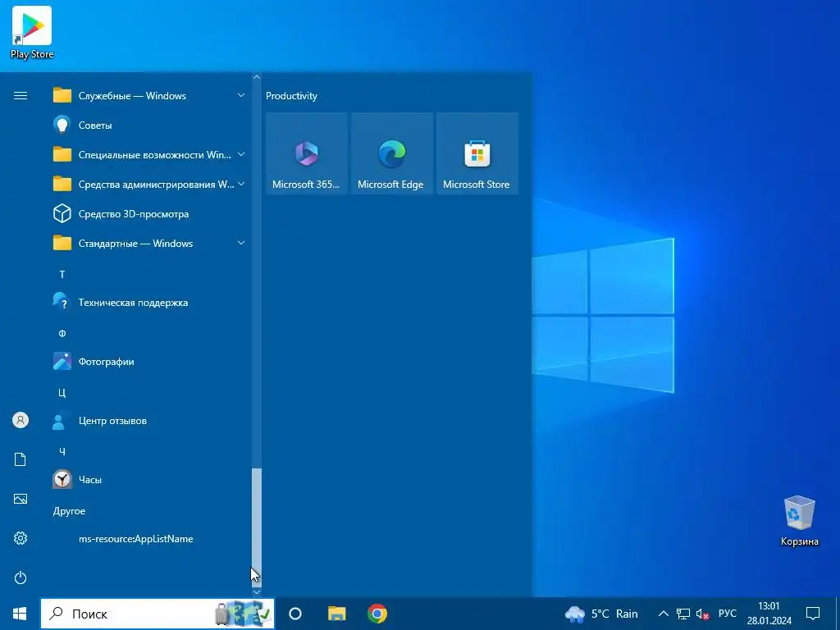Image resolution: width=840 pixels, height=630 pixels.
Task: Open the clock showing 13:01
Action: coord(769,614)
